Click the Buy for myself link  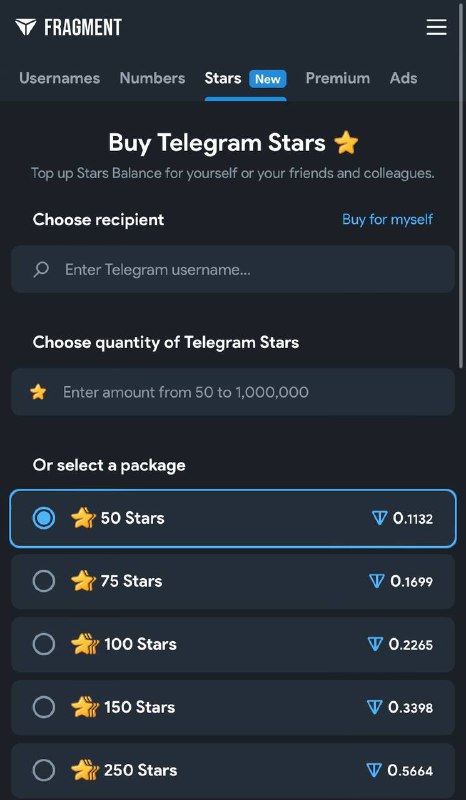(387, 219)
